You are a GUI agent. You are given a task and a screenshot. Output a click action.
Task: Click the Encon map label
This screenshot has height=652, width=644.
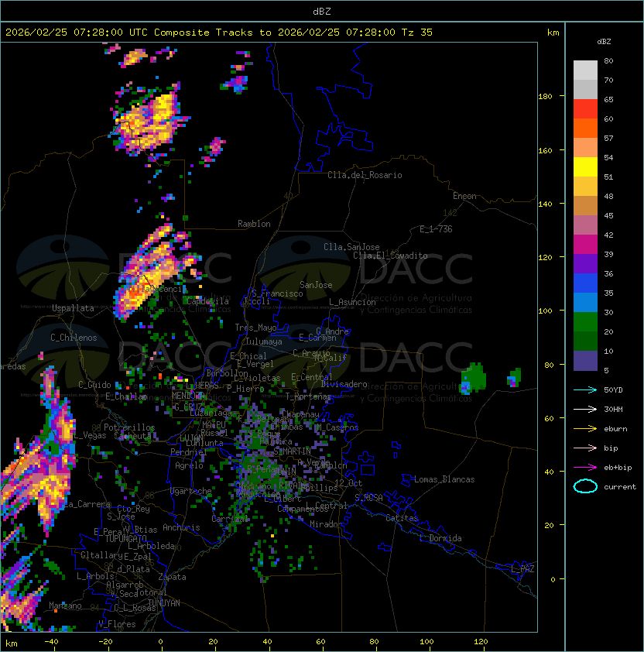click(x=464, y=196)
